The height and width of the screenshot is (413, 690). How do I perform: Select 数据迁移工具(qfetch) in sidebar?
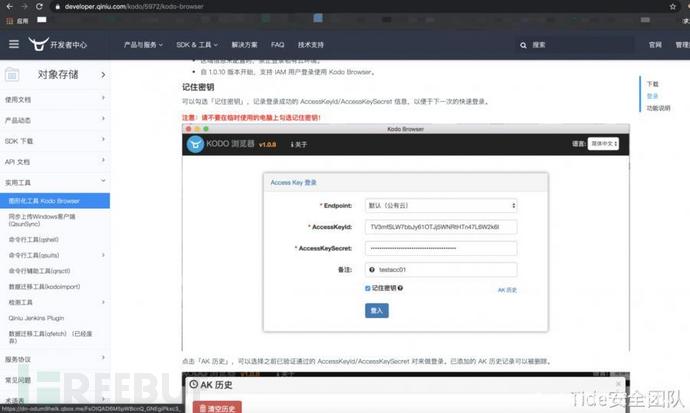pos(50,337)
